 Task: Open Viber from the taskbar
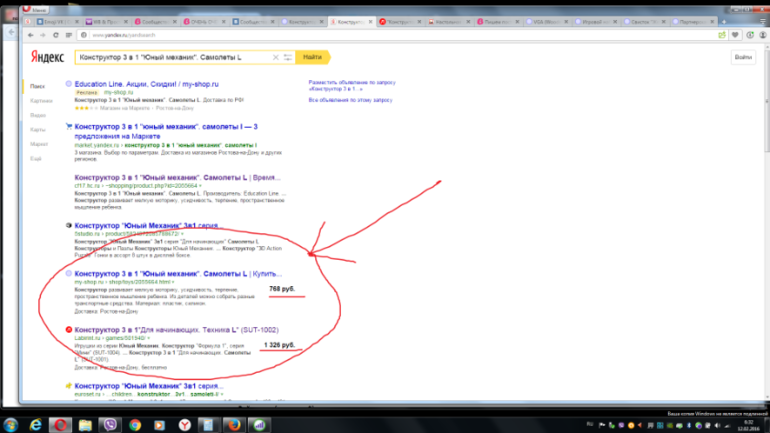(x=109, y=423)
